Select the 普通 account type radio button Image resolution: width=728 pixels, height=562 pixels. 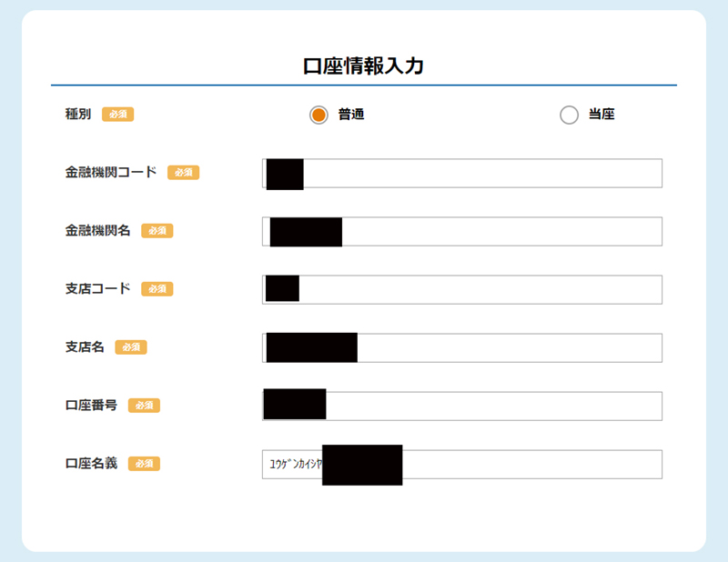pyautogui.click(x=318, y=115)
